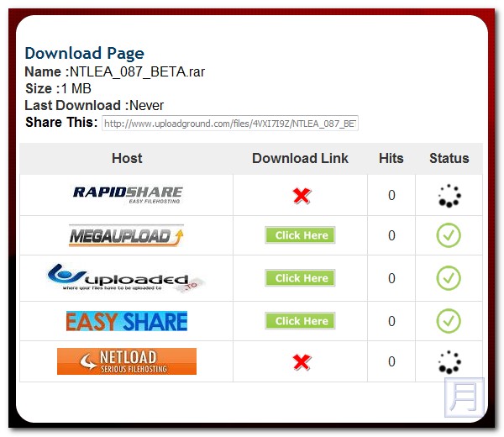Click the red X in Netload row

[x=301, y=362]
